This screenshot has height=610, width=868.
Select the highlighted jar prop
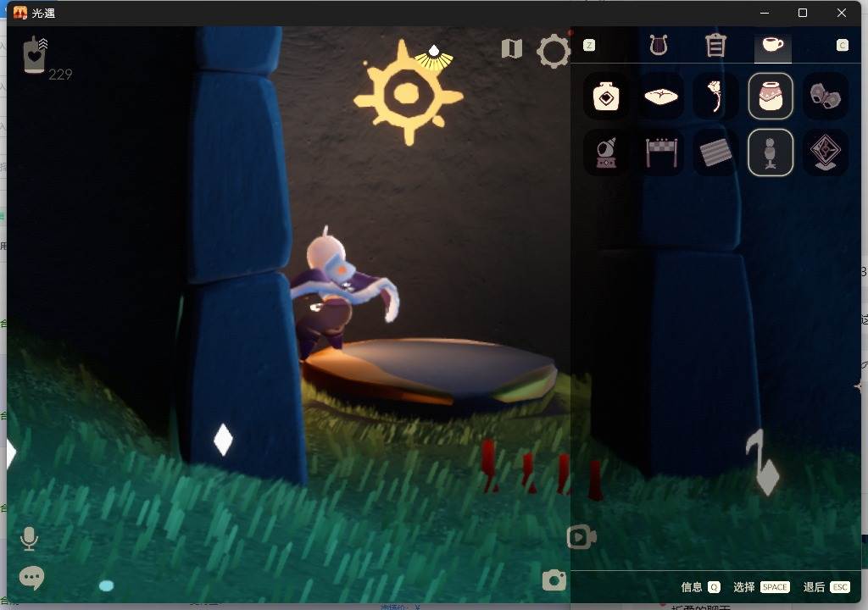770,97
